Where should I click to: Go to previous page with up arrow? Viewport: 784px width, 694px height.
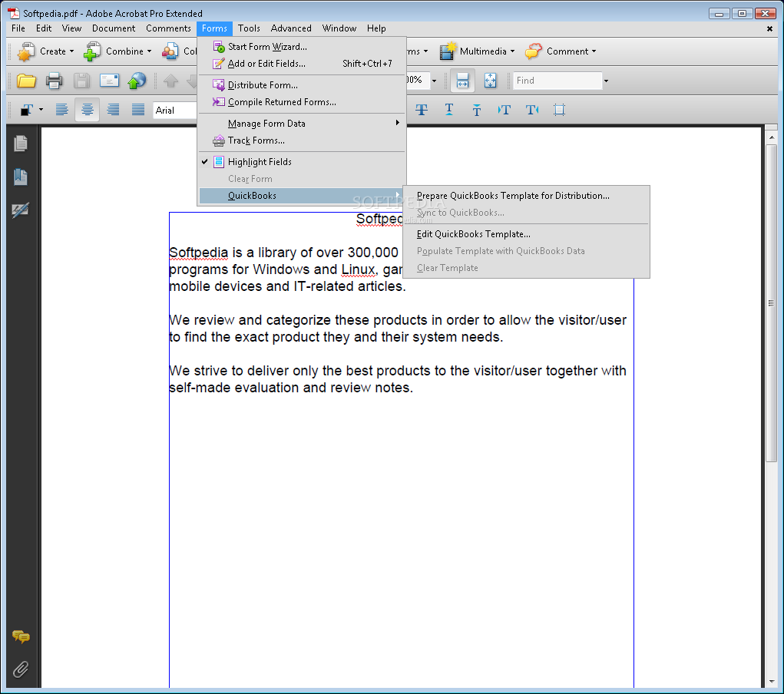(x=171, y=81)
